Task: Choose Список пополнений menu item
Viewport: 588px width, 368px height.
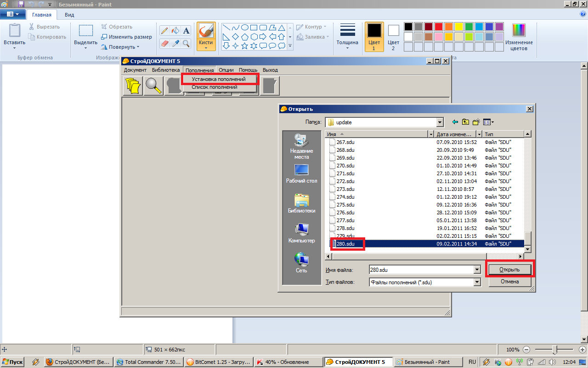Action: click(x=215, y=87)
